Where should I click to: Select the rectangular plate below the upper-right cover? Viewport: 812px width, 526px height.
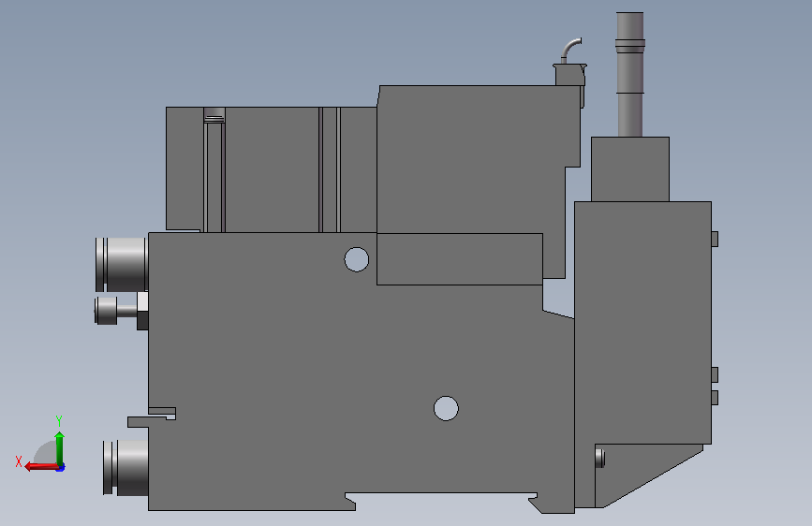pyautogui.click(x=459, y=259)
